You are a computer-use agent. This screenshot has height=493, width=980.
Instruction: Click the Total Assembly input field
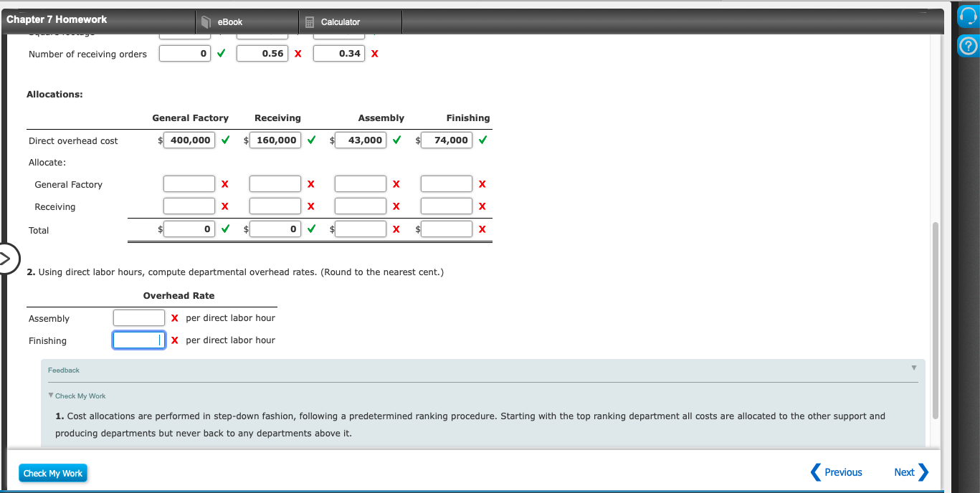361,229
